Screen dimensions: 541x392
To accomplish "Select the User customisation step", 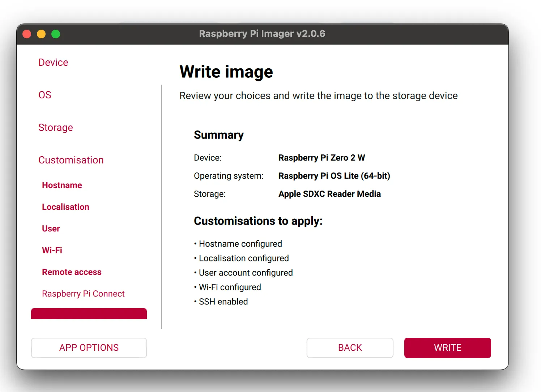I will 51,229.
